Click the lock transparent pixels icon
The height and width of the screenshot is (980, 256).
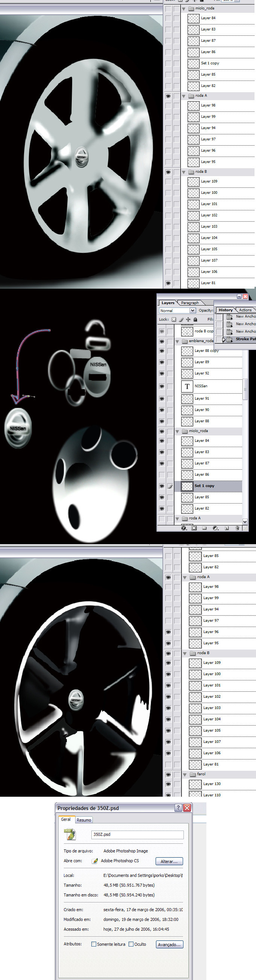(x=174, y=320)
